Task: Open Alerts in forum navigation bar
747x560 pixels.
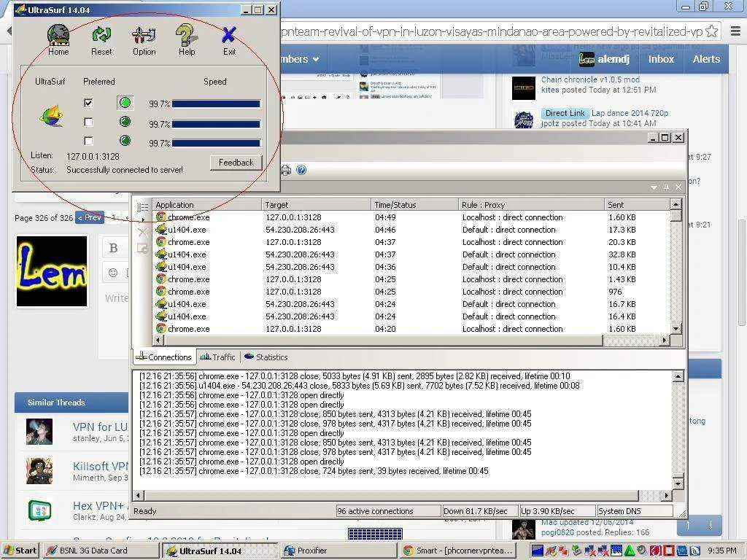Action: 706,59
